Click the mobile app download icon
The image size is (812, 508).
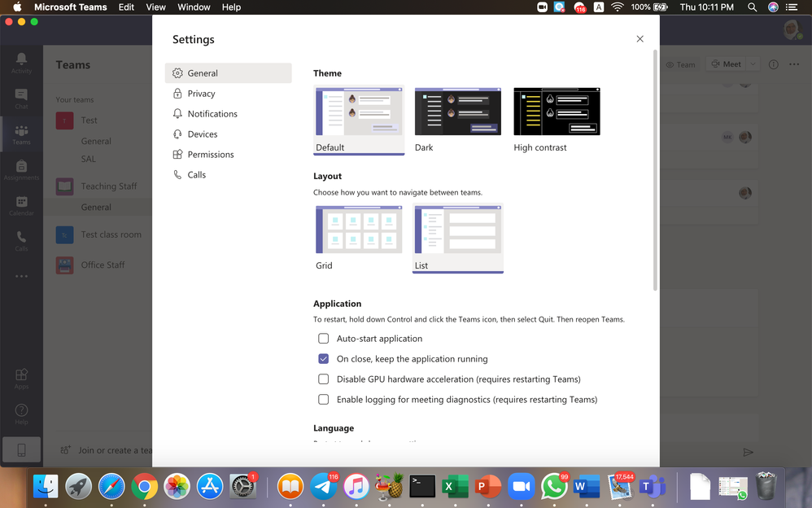21,450
